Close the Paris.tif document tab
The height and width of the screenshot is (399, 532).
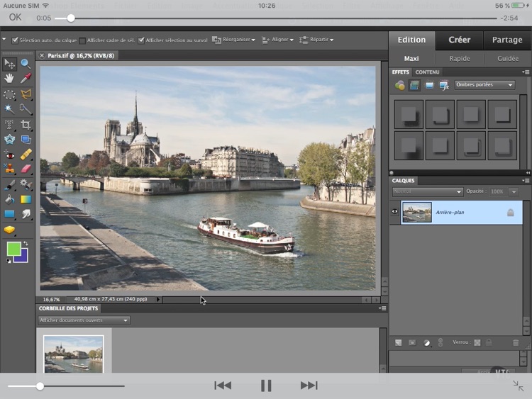[42, 56]
